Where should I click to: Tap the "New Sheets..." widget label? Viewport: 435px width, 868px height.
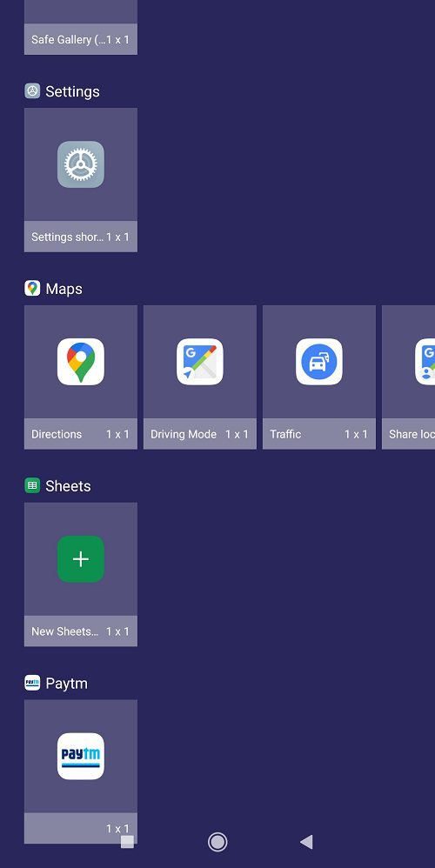tap(65, 631)
